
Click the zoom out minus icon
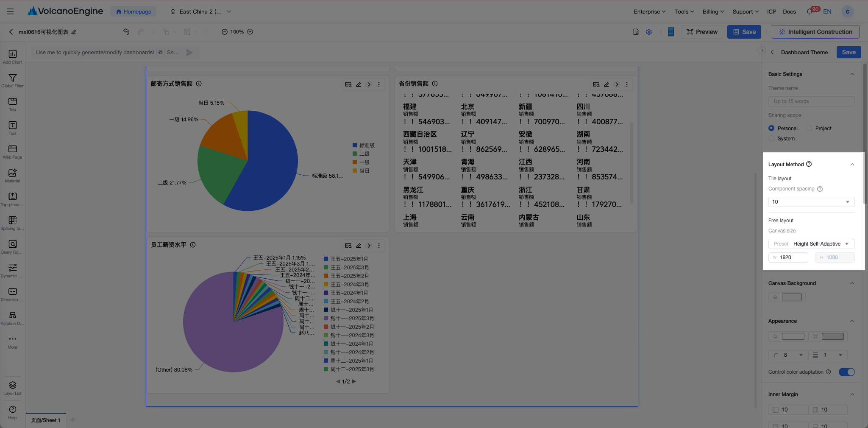pyautogui.click(x=224, y=32)
